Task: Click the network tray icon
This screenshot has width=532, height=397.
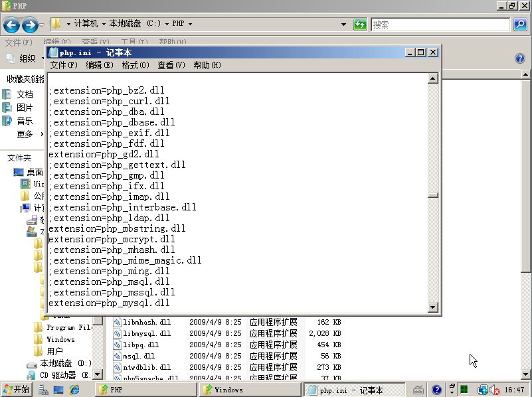Action: click(x=482, y=390)
